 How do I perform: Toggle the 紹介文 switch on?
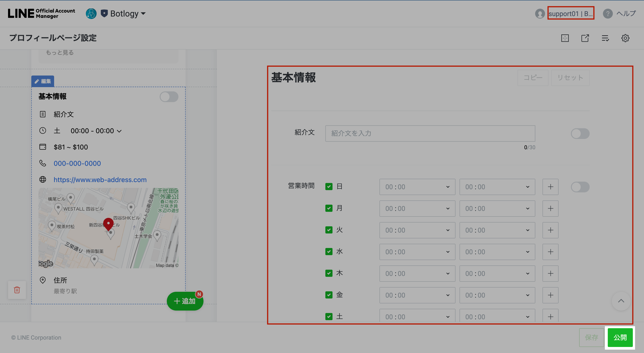pos(580,134)
